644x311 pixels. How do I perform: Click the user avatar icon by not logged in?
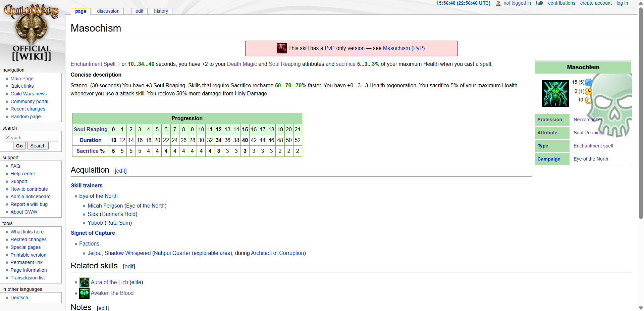click(x=498, y=3)
